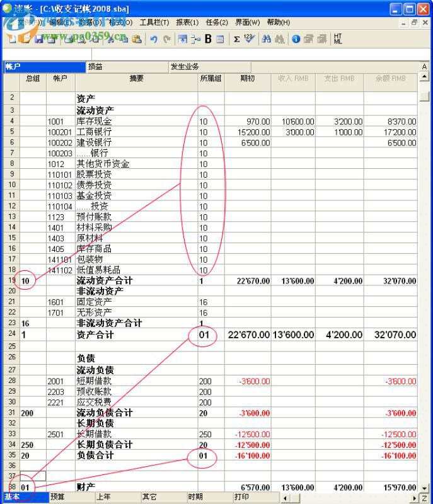Click the Redo arrow icon
This screenshot has width=433, height=504.
[x=166, y=39]
